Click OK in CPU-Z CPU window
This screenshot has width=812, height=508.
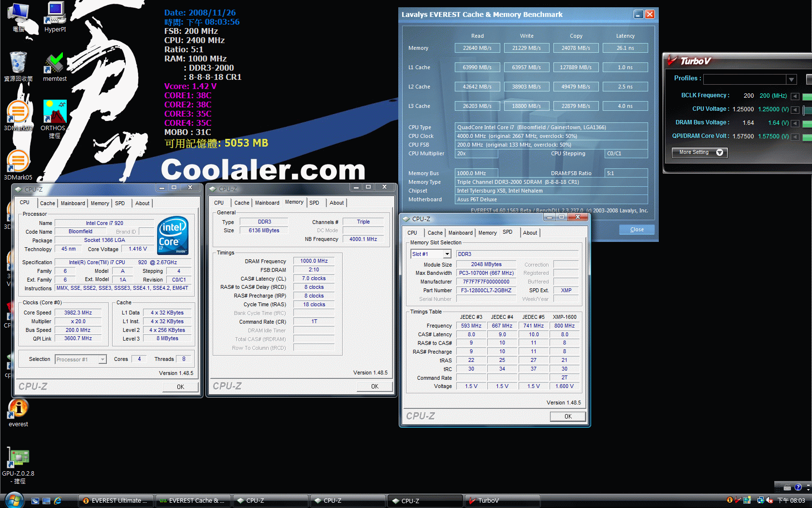[x=180, y=387]
